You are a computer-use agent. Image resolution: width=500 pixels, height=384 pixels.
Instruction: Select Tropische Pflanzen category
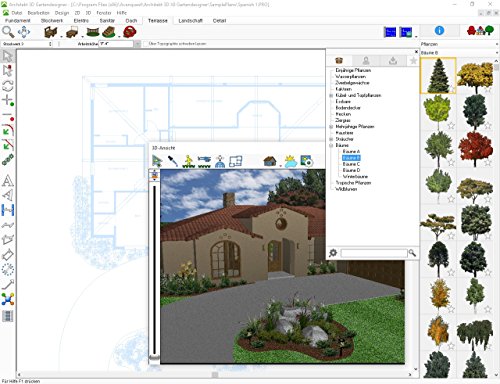pyautogui.click(x=353, y=183)
